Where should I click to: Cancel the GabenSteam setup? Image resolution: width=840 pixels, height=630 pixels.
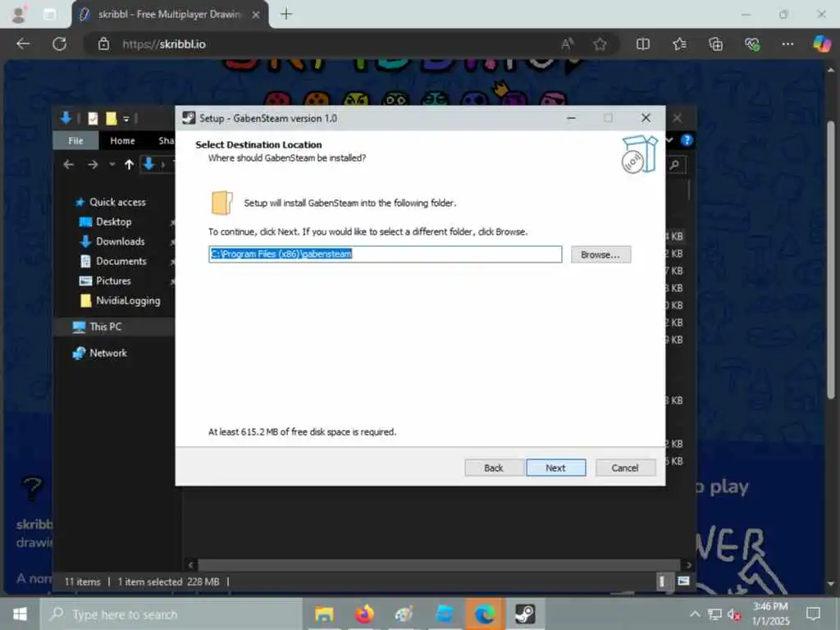tap(624, 468)
